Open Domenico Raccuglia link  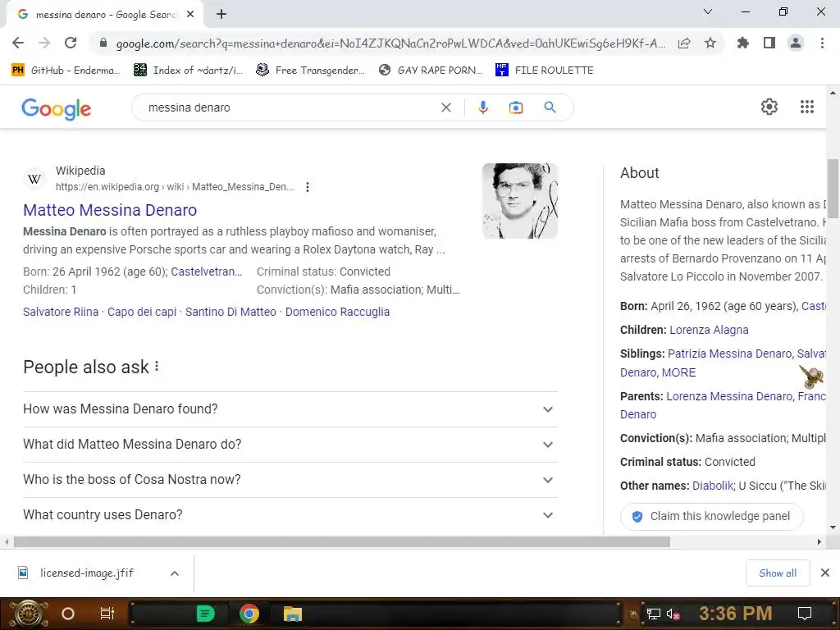tap(337, 312)
